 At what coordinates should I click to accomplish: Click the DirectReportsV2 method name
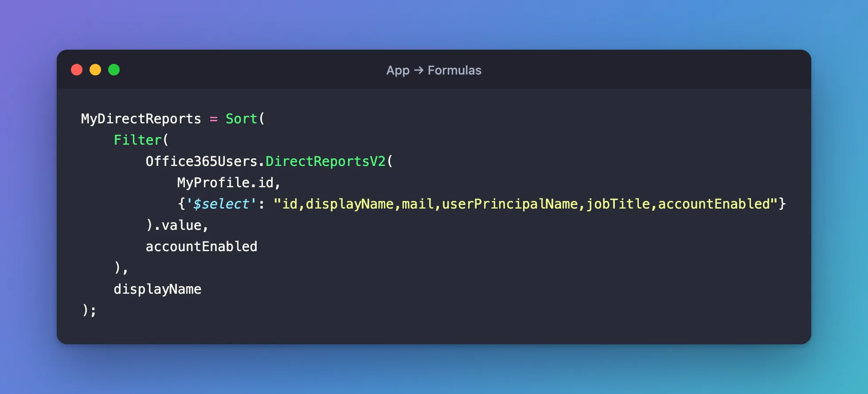pyautogui.click(x=325, y=161)
